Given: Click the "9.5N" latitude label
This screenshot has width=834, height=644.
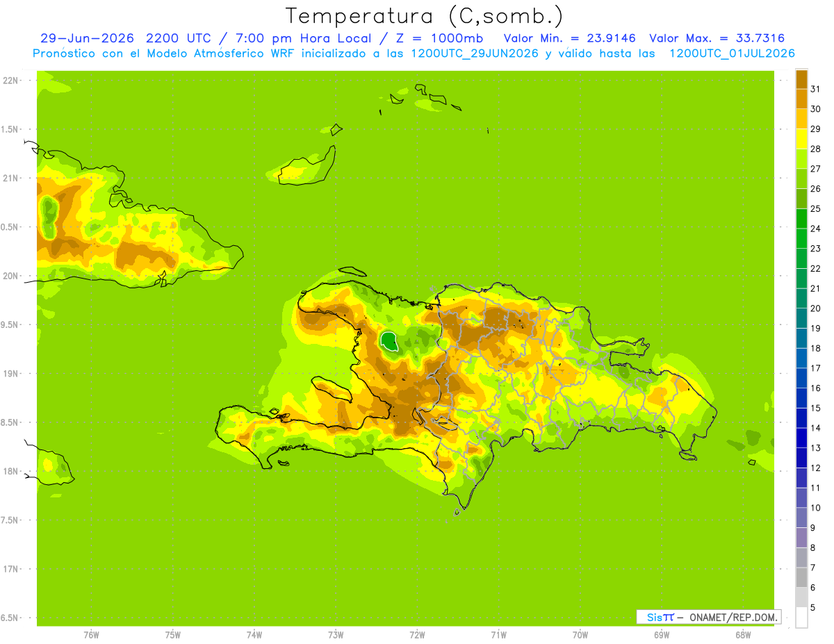Looking at the screenshot, I should [x=10, y=325].
